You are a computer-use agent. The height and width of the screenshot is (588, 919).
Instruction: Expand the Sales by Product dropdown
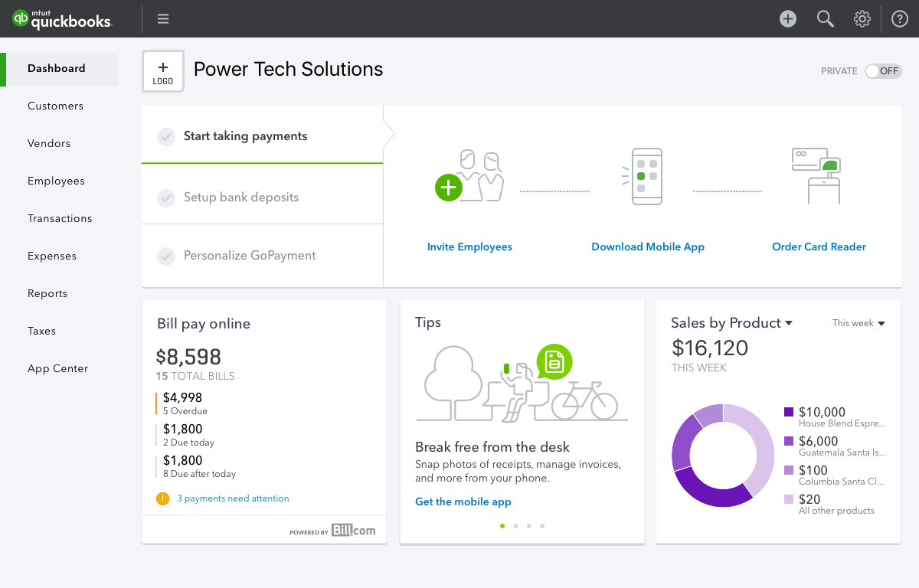click(789, 324)
